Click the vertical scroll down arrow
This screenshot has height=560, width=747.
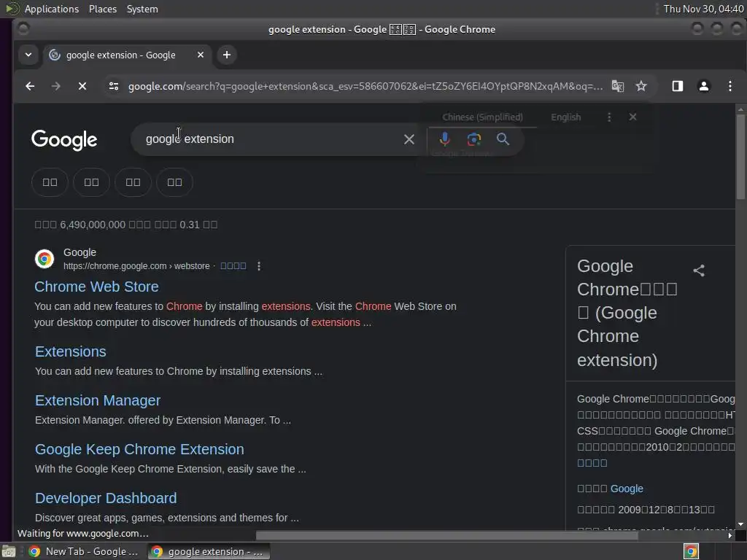point(740,524)
